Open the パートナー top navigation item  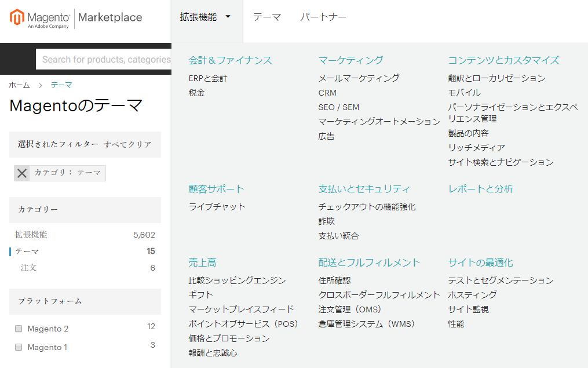click(323, 17)
